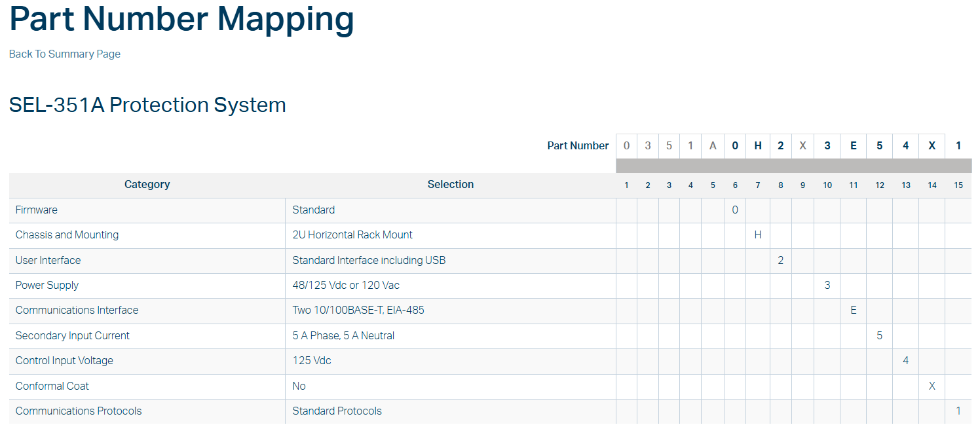Click the H code in Chassis and Mounting row
The height and width of the screenshot is (429, 980).
758,235
